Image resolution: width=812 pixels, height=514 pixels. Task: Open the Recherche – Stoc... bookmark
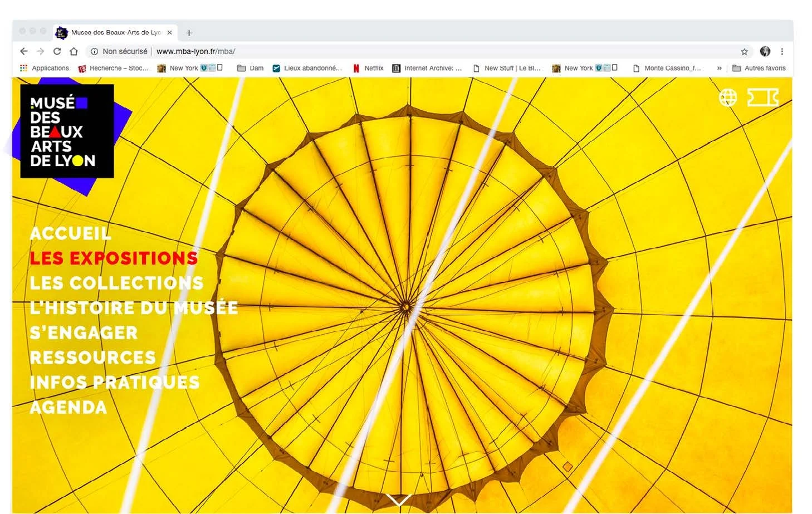tap(113, 68)
